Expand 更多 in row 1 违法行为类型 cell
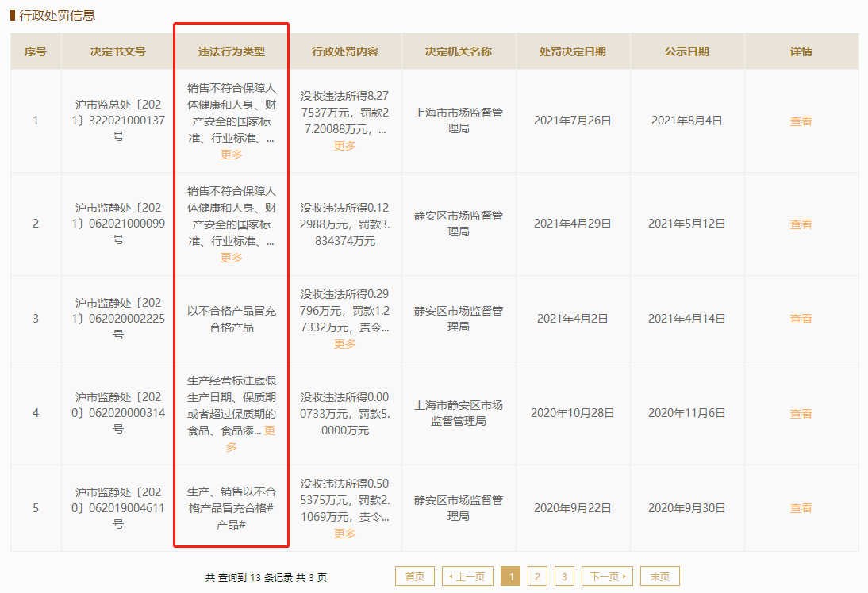The image size is (868, 593). [232, 155]
